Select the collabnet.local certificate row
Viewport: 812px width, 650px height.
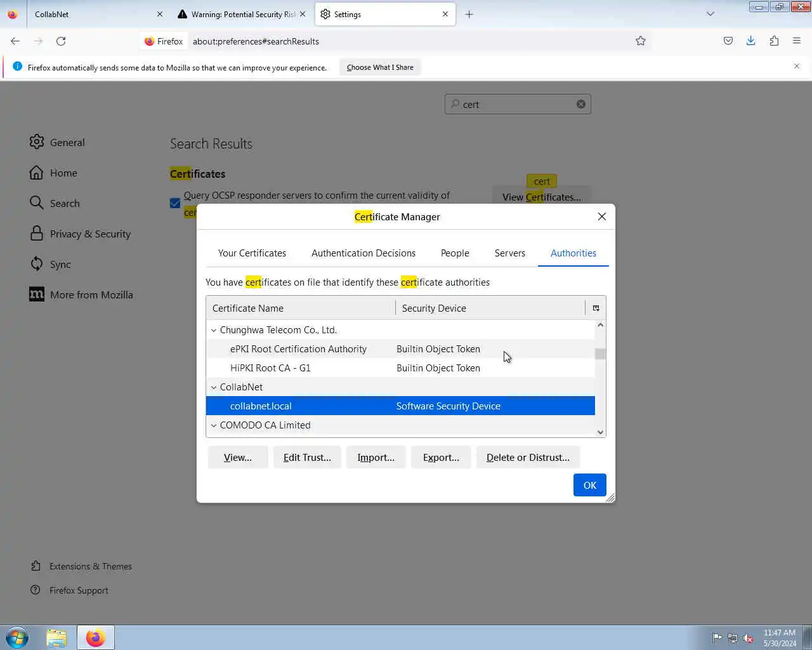(400, 406)
